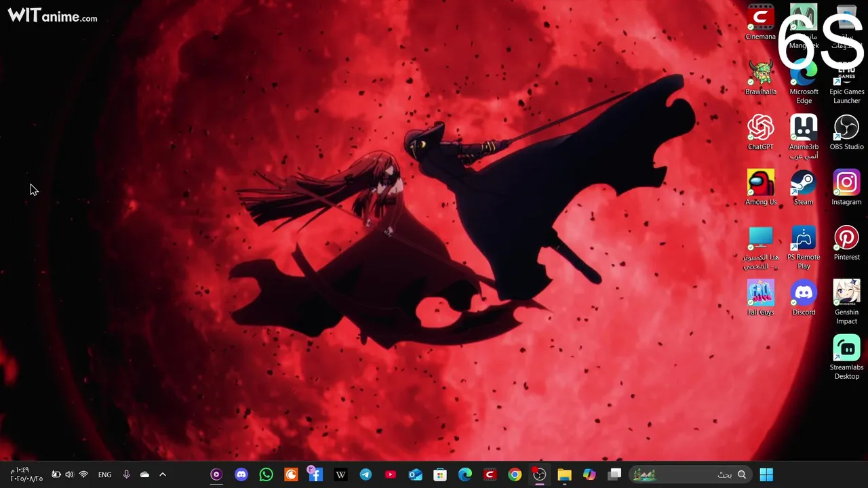Screen dimensions: 868x488
Task: Open Telegram from the taskbar
Action: click(x=366, y=474)
